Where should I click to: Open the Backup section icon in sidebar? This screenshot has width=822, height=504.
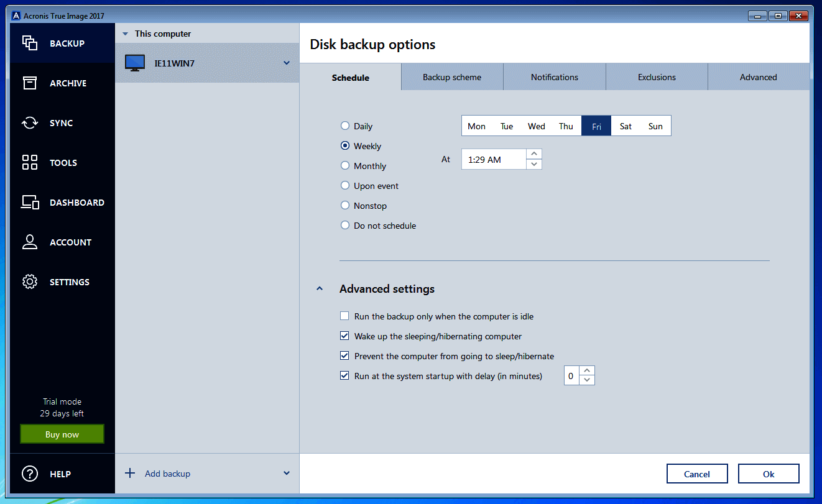(30, 43)
